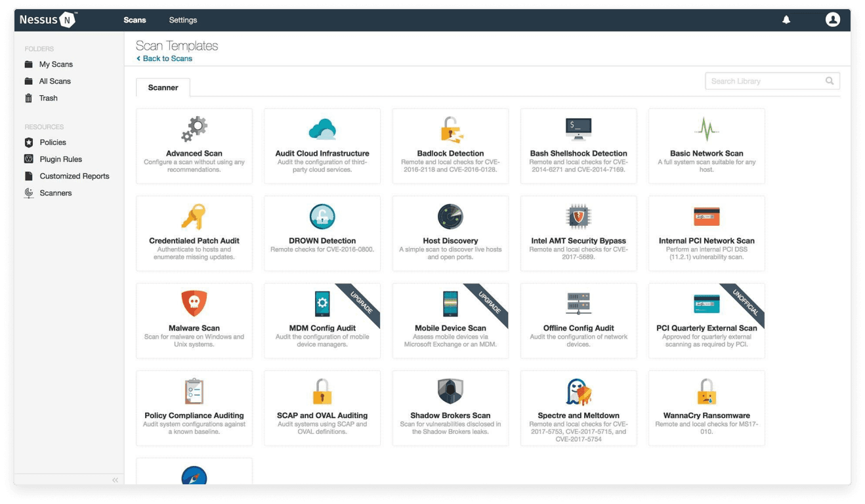Click the Malware Scan skull shield icon
The height and width of the screenshot is (504, 865).
194,303
